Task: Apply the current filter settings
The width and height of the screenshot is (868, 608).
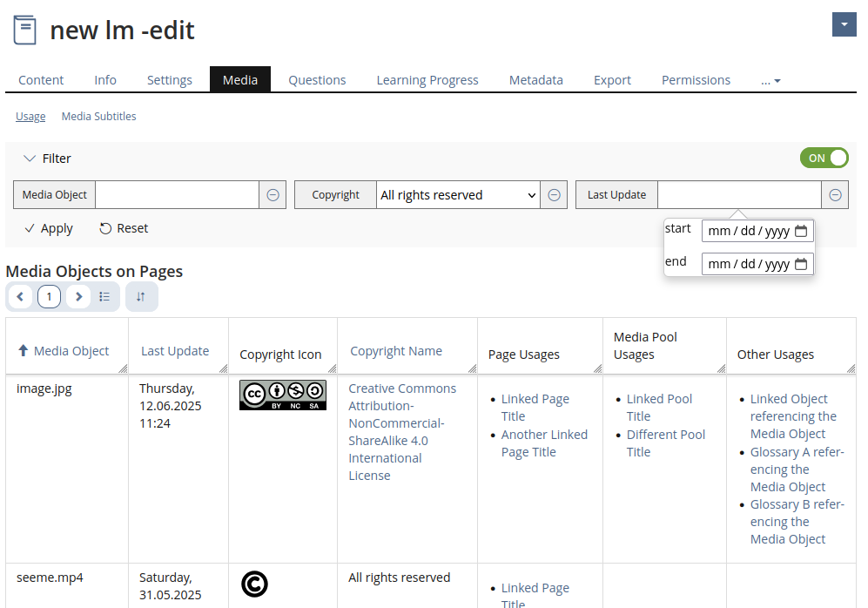Action: click(49, 228)
